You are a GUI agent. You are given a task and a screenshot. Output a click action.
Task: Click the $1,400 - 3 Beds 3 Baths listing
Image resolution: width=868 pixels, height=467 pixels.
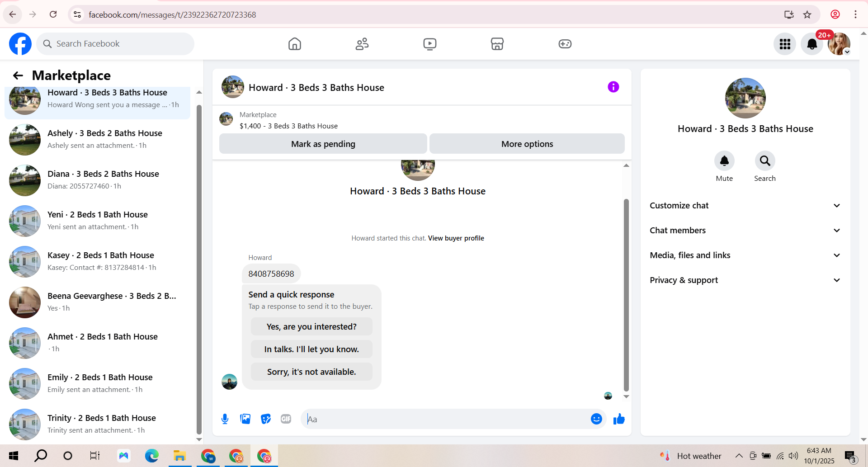288,126
